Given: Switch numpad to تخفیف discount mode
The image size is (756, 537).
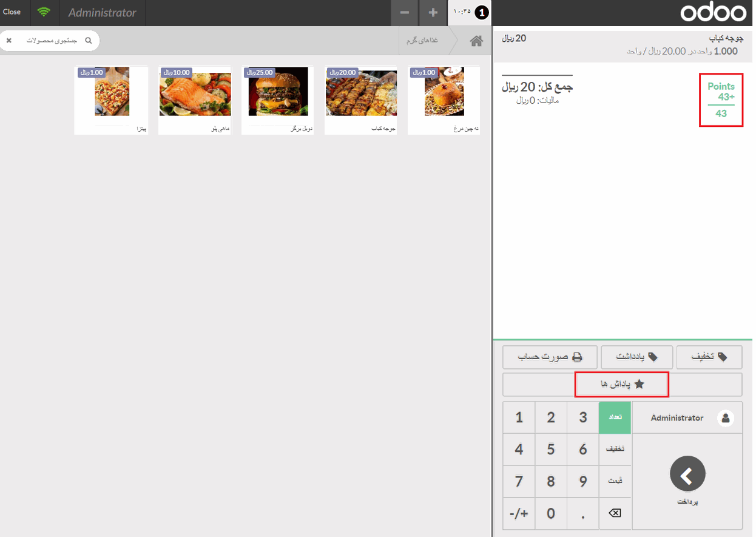Looking at the screenshot, I should coord(615,449).
